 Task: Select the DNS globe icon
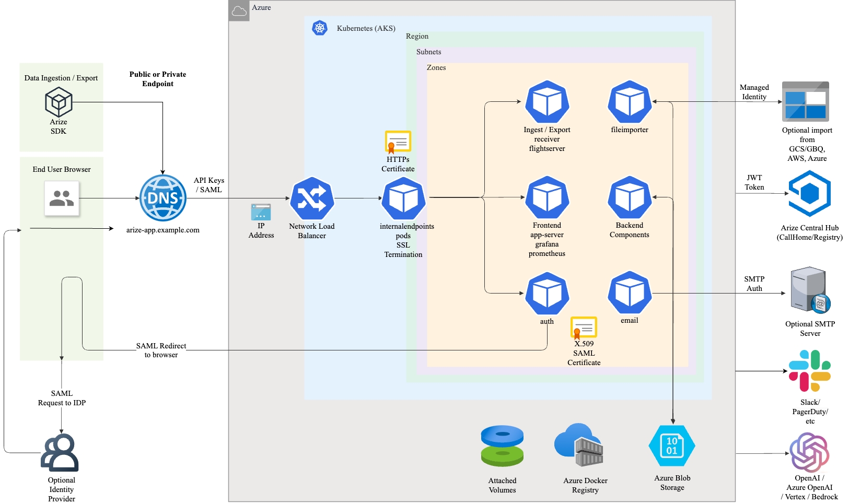(x=163, y=198)
